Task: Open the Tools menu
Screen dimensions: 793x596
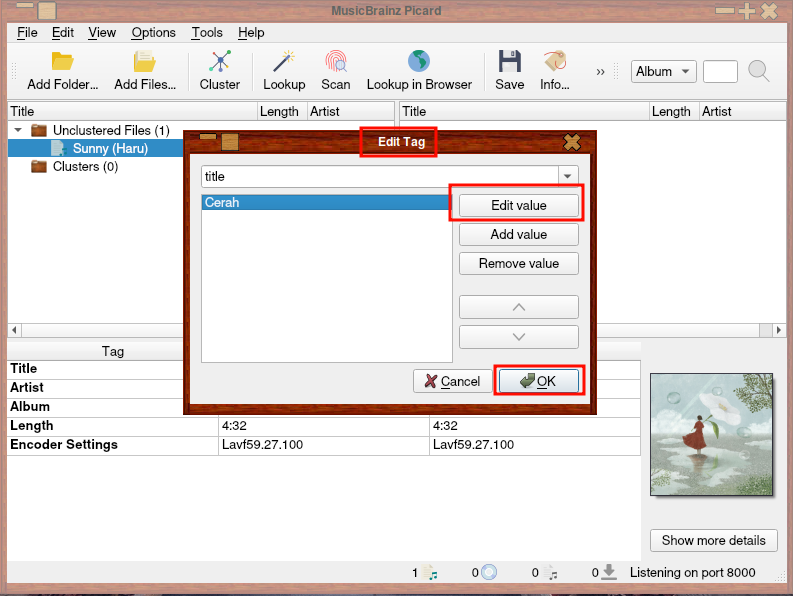Action: pos(207,32)
